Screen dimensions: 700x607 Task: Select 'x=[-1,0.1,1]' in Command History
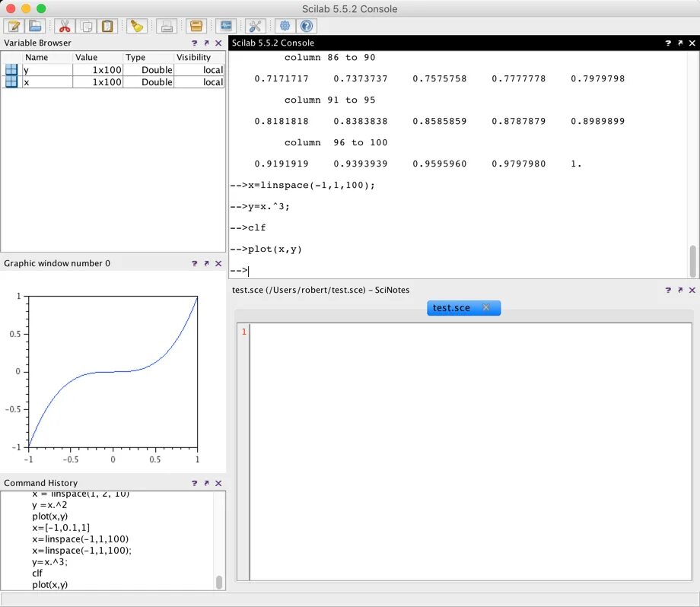(x=61, y=528)
